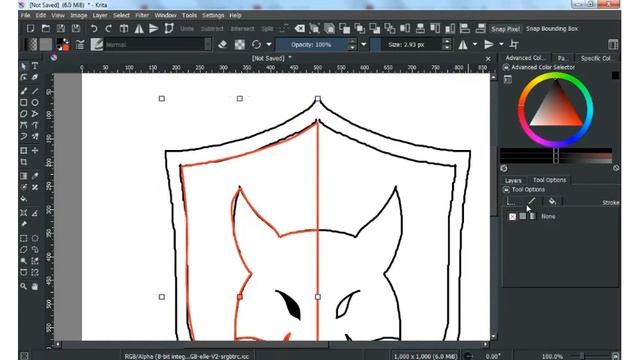Screen dimensions: 640x360
Task: Set stroke to None in Tool Options
Action: pyautogui.click(x=512, y=217)
